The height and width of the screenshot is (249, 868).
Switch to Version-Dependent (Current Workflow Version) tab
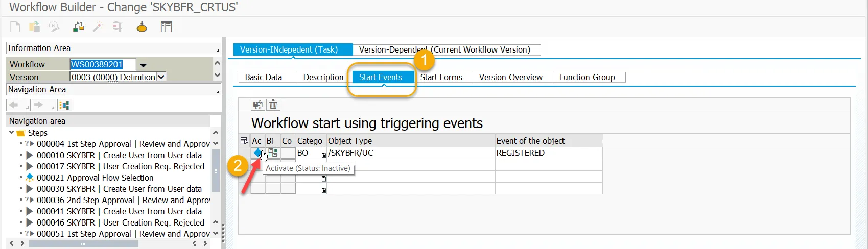(x=447, y=49)
